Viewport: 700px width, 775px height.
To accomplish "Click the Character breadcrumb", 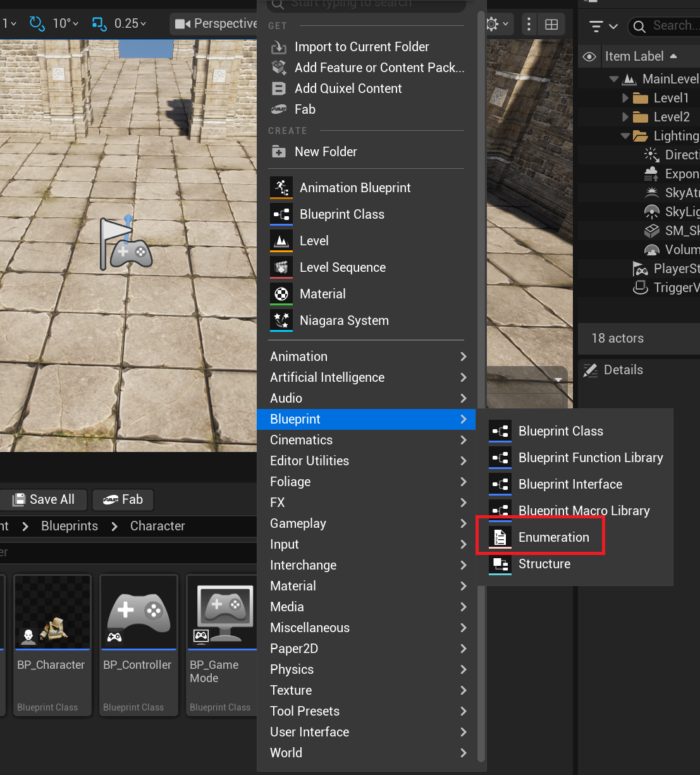I will 157,526.
